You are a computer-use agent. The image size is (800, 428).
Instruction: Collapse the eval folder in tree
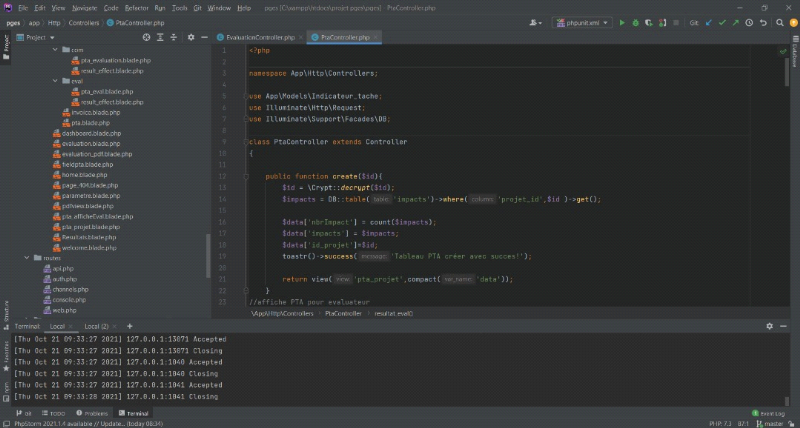(55, 80)
